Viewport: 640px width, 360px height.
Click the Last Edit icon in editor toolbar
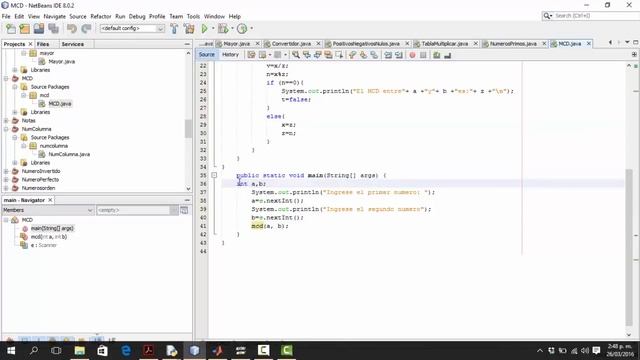pos(251,55)
